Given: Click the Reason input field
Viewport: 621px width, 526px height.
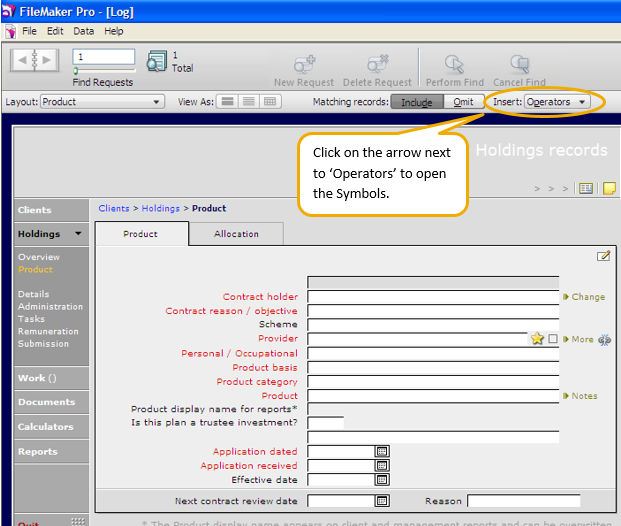Looking at the screenshot, I should [x=524, y=501].
